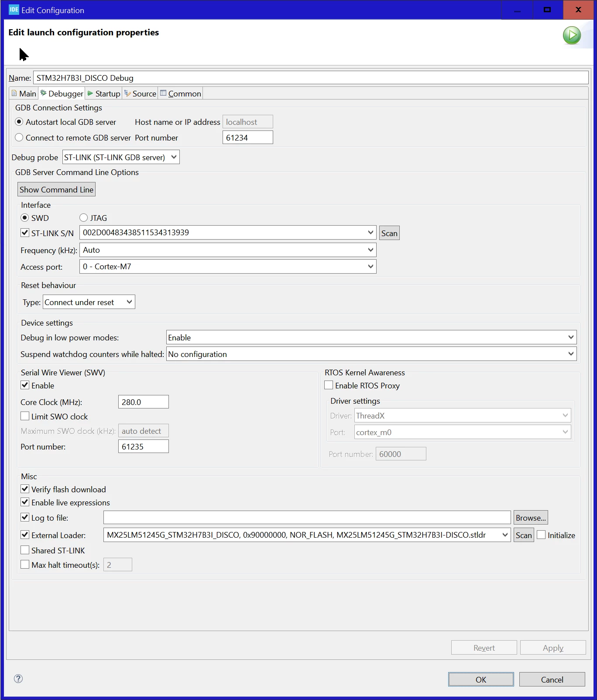Click the Revert button
Screen dimensions: 597x700
[484, 648]
